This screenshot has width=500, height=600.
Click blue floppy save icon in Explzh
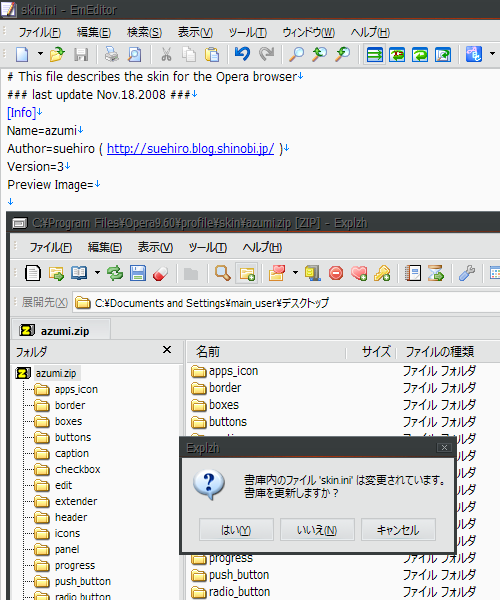[138, 273]
